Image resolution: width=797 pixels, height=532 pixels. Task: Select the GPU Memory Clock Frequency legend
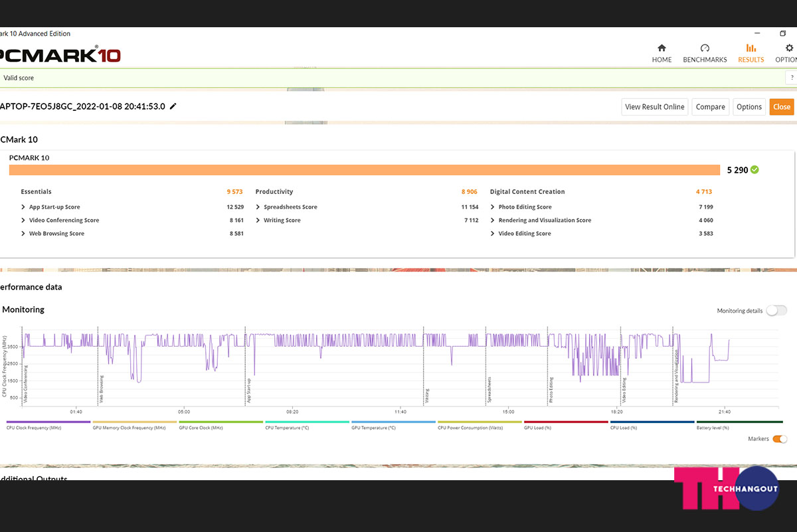pyautogui.click(x=135, y=422)
